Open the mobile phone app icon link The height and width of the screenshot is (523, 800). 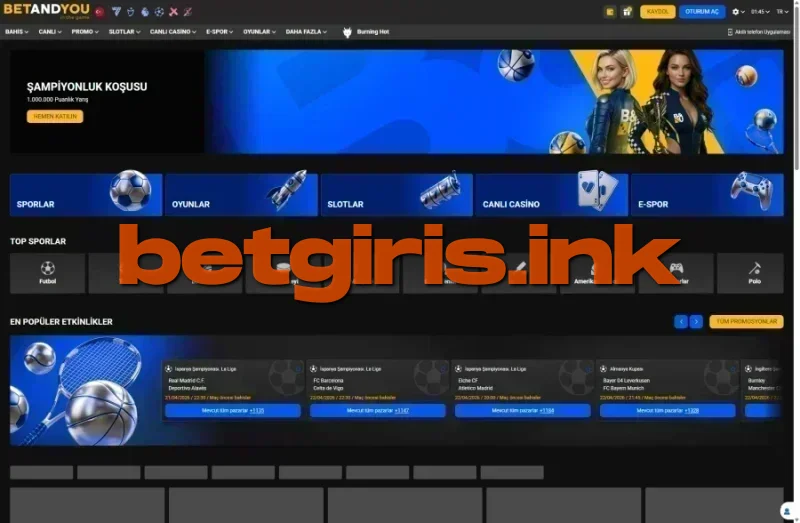(730, 32)
